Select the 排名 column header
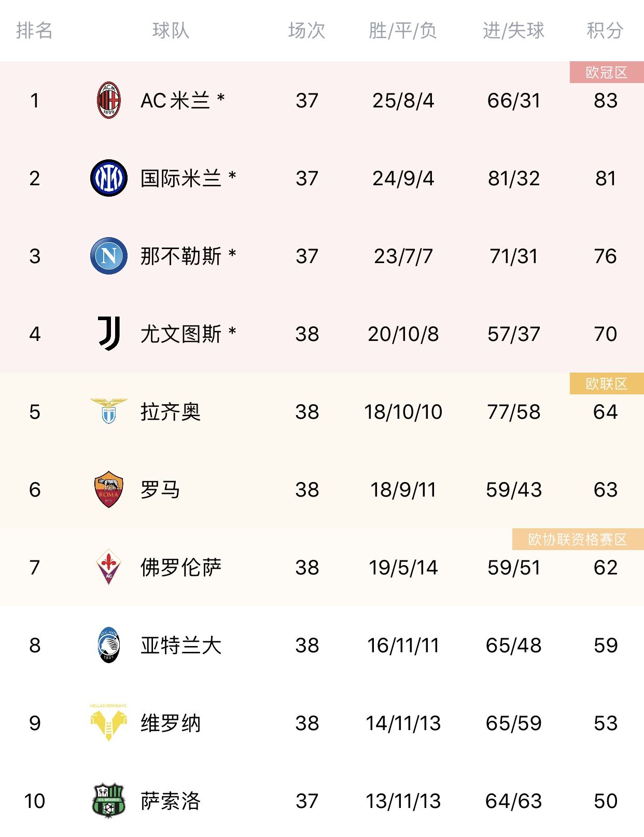The width and height of the screenshot is (644, 837). point(34,31)
